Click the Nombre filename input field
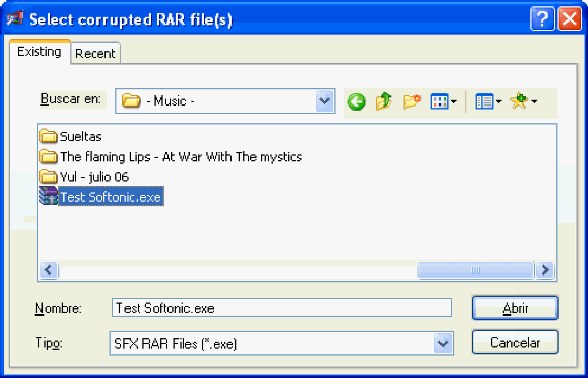Viewport: 588px width, 378px height. pos(282,308)
